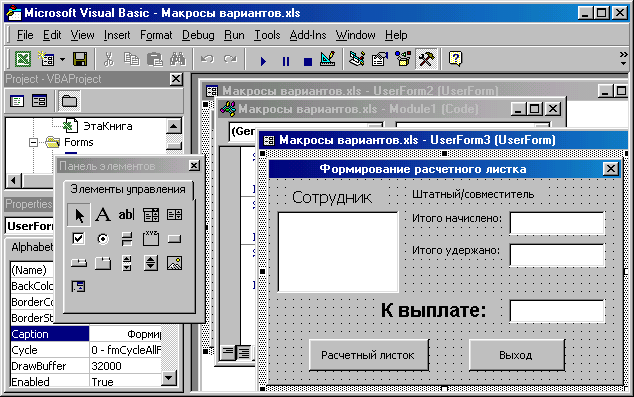The width and height of the screenshot is (634, 397).
Task: Select the SpinButton tool in toolbox
Action: tap(151, 263)
